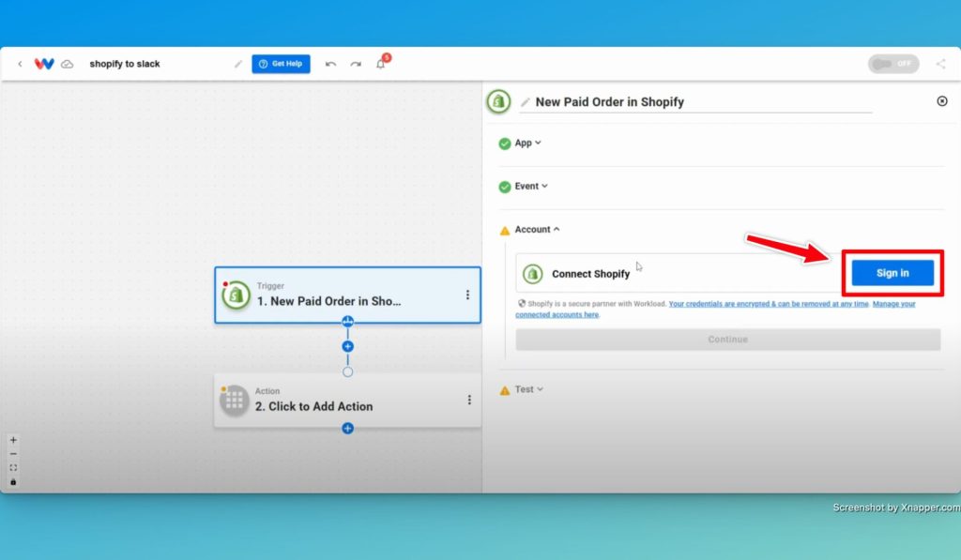Image resolution: width=961 pixels, height=560 pixels.
Task: Click the New Paid Order in Shopify title field
Action: [695, 102]
